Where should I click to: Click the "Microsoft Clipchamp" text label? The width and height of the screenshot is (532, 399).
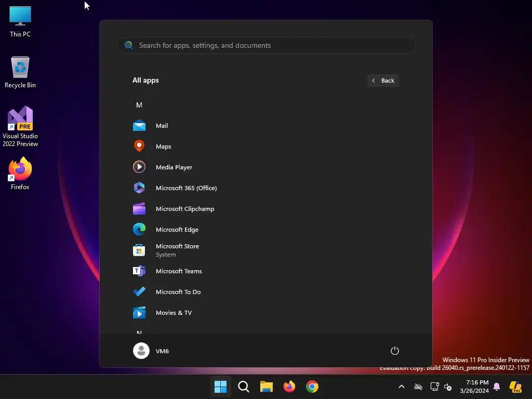click(x=185, y=209)
